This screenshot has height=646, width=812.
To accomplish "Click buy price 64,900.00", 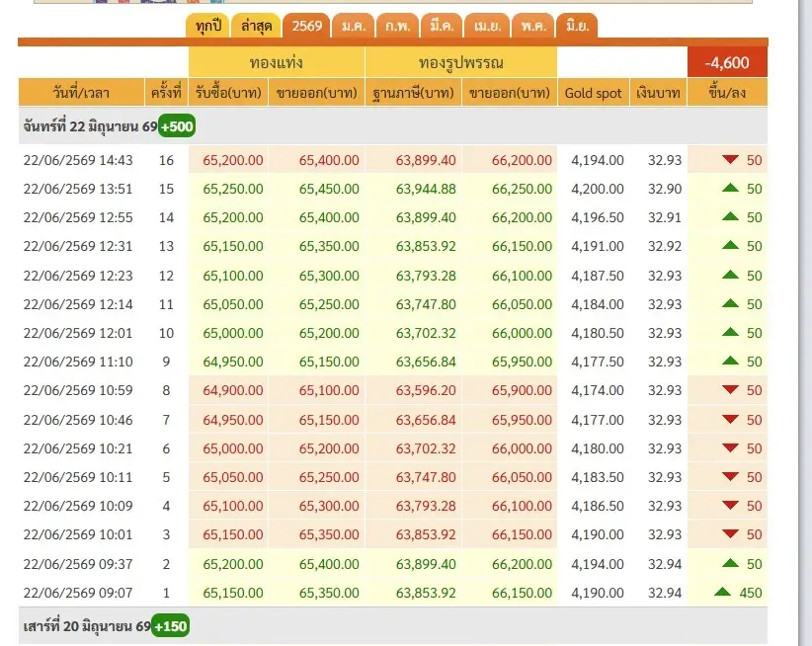I will coord(233,390).
